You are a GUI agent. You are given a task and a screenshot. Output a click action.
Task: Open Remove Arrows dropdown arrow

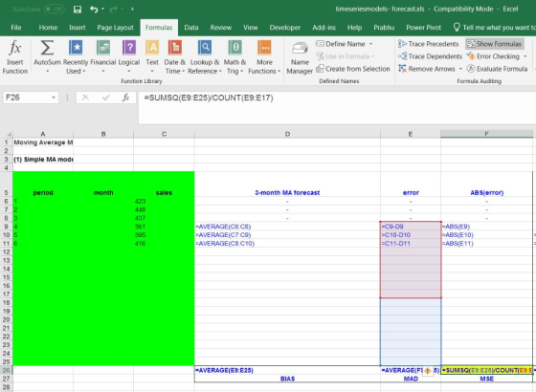460,69
